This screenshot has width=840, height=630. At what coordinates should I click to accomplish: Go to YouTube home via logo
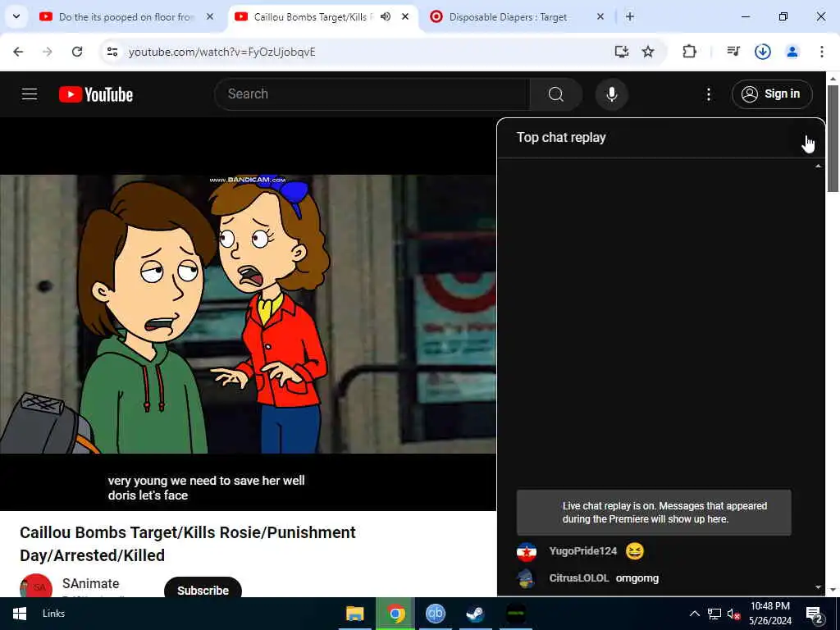pos(96,94)
